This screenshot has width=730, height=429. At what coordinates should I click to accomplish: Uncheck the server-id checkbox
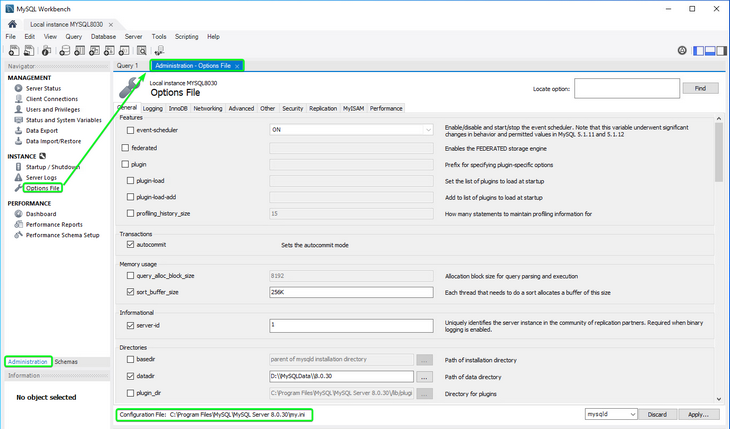(130, 326)
